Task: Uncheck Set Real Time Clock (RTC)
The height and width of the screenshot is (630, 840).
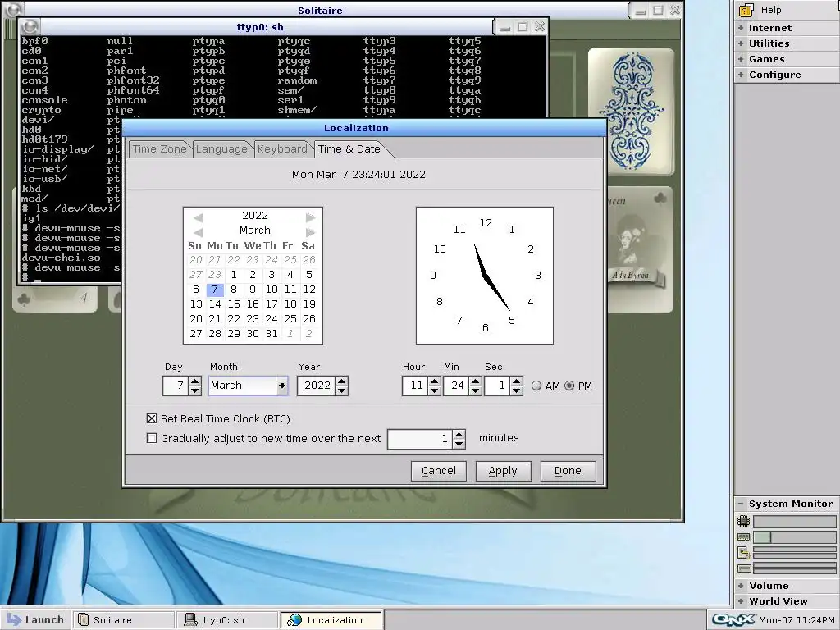Action: [152, 418]
